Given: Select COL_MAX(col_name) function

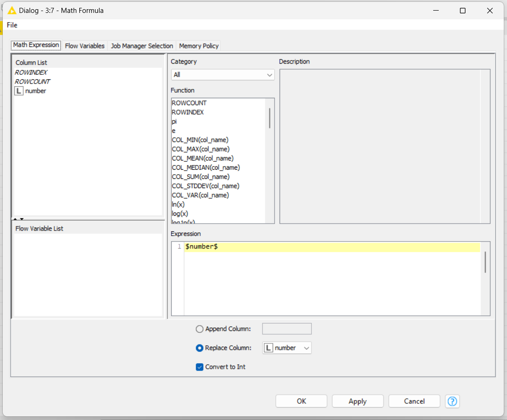Looking at the screenshot, I should [201, 149].
